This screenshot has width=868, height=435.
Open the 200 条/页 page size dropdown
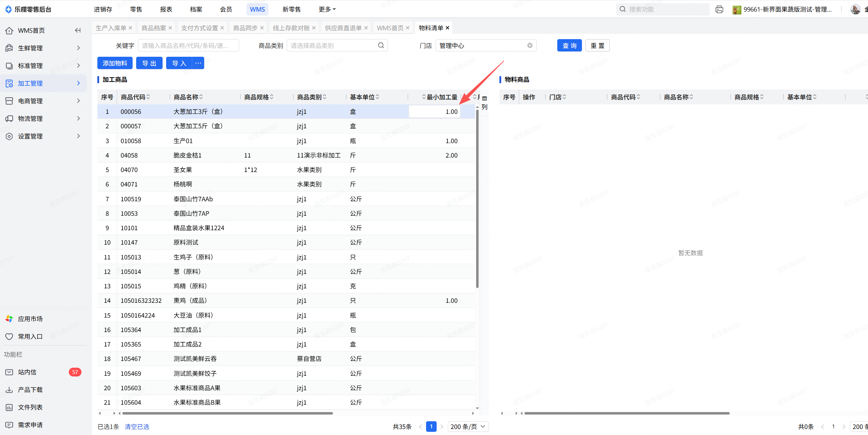point(468,427)
